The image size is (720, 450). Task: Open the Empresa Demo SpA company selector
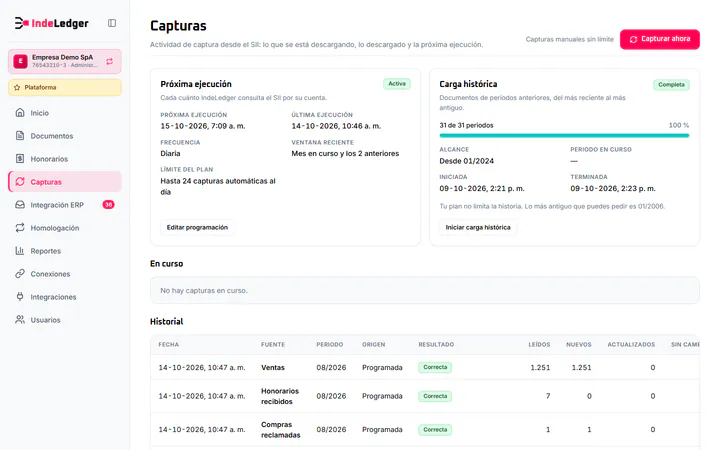click(65, 61)
